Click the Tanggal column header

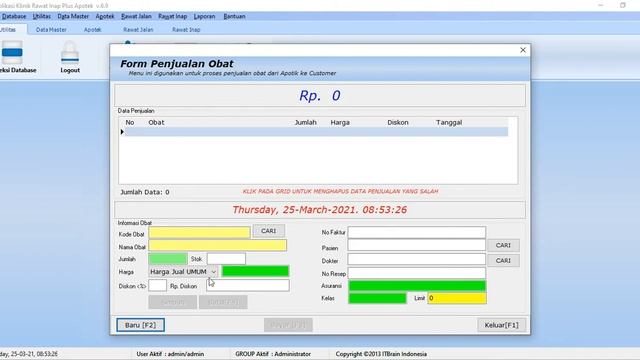(x=449, y=122)
